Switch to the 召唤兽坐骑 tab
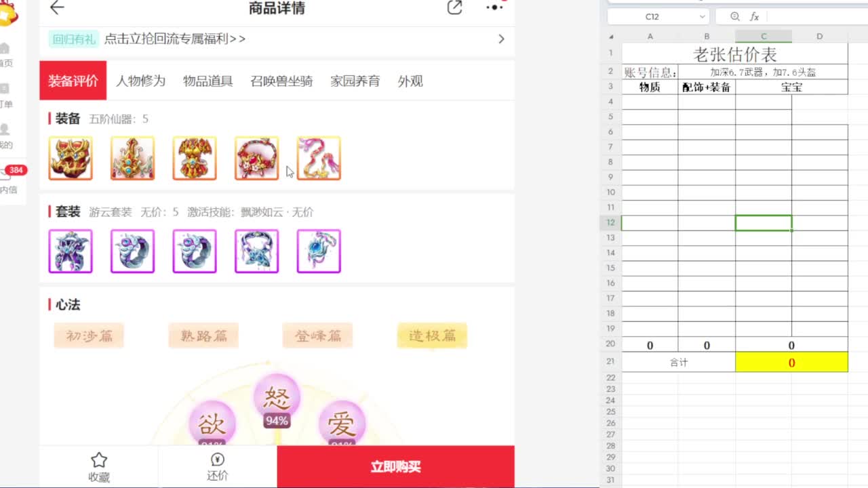Image resolution: width=868 pixels, height=488 pixels. tap(281, 81)
